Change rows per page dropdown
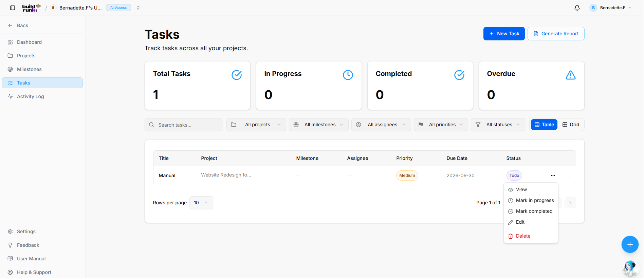The image size is (644, 278). coord(201,203)
